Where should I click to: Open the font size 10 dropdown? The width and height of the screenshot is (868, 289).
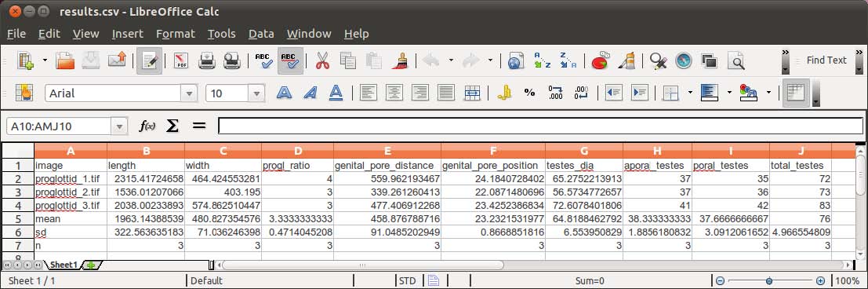(256, 93)
